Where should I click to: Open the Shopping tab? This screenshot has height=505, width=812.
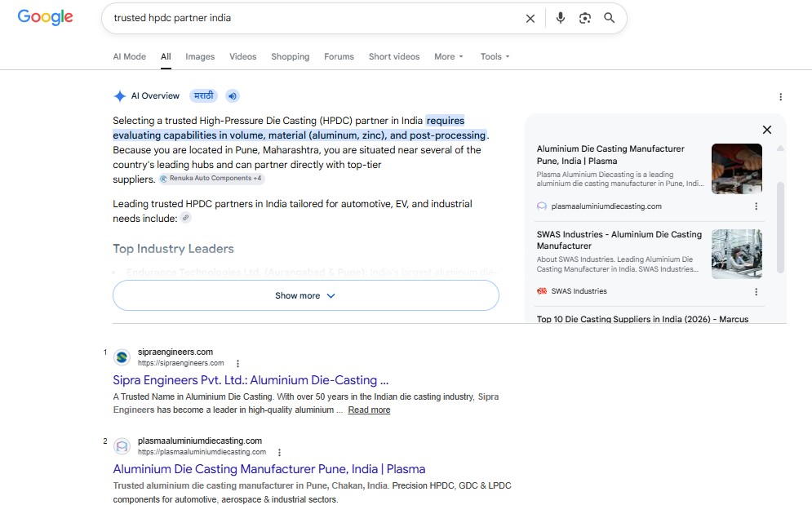(x=290, y=56)
